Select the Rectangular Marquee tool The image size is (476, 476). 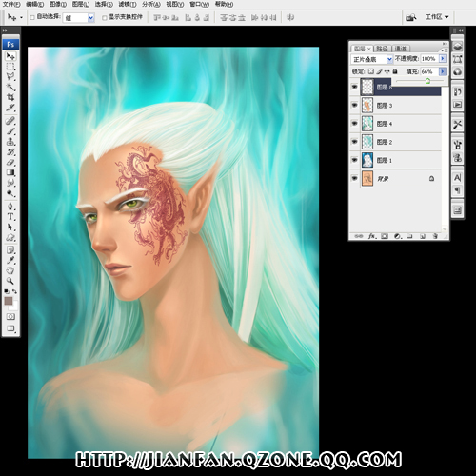tap(10, 67)
